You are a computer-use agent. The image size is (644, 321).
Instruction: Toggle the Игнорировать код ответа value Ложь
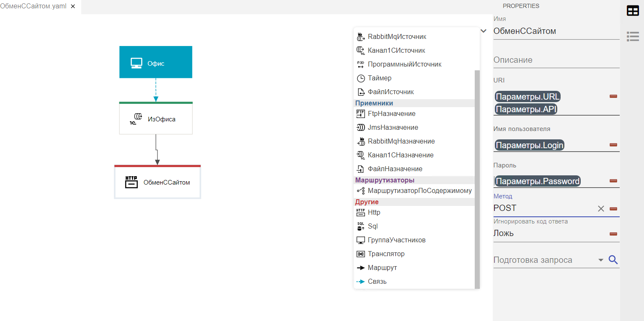click(x=545, y=234)
